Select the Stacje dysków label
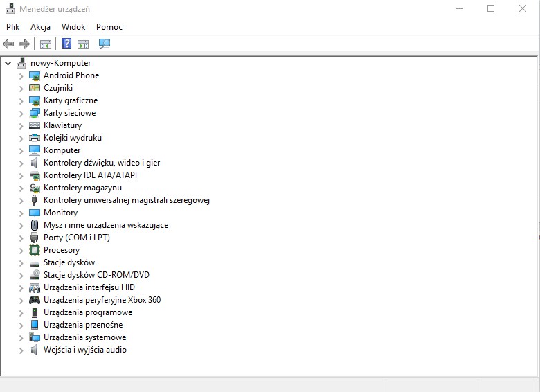The width and height of the screenshot is (540, 392). 69,262
